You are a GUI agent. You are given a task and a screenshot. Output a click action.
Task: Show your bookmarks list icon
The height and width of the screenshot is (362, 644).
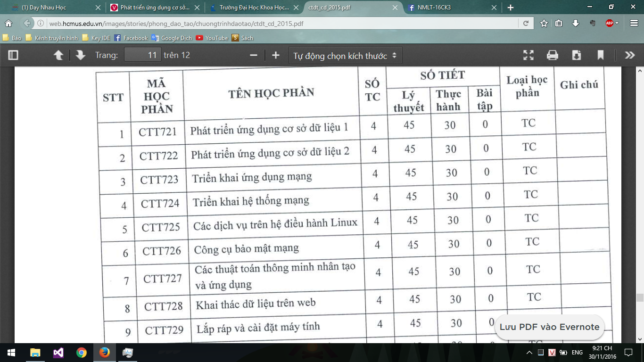[x=559, y=23]
